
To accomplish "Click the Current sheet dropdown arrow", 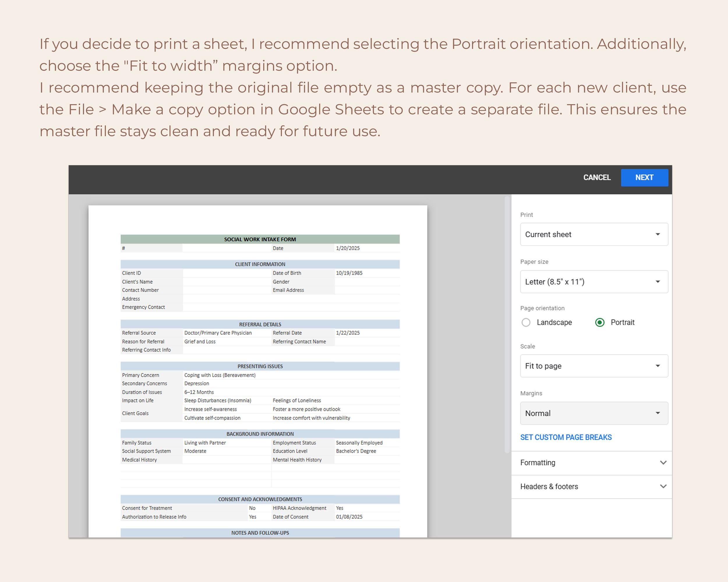I will pyautogui.click(x=658, y=235).
